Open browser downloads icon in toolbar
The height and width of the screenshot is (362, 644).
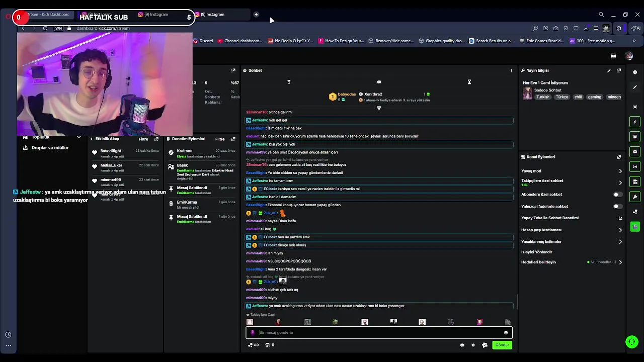586,28
